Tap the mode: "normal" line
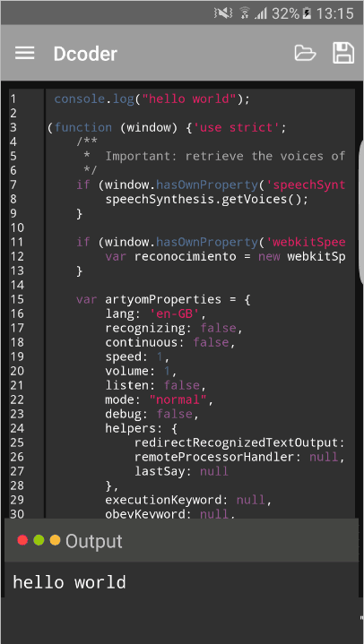 [x=159, y=399]
